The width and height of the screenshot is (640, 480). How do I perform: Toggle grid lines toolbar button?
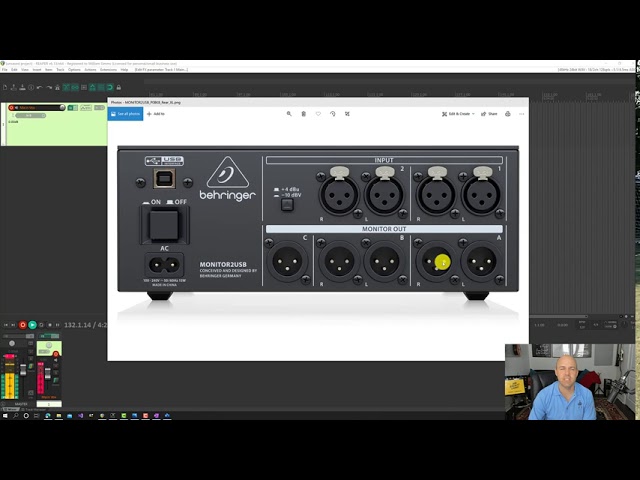pyautogui.click(x=101, y=87)
